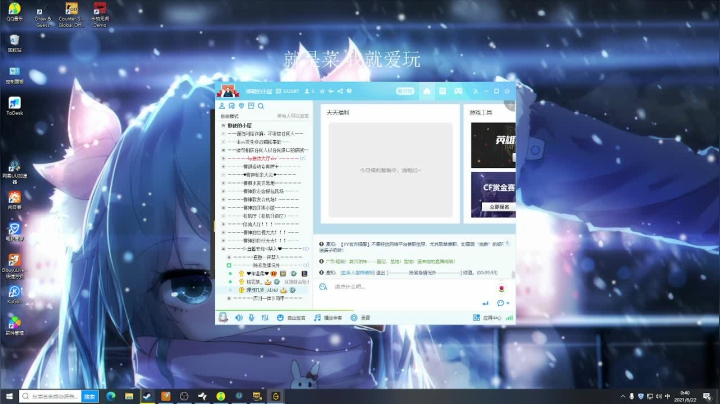The width and height of the screenshot is (720, 404).
Task: Click the blue search button in taskbar
Action: [x=90, y=396]
